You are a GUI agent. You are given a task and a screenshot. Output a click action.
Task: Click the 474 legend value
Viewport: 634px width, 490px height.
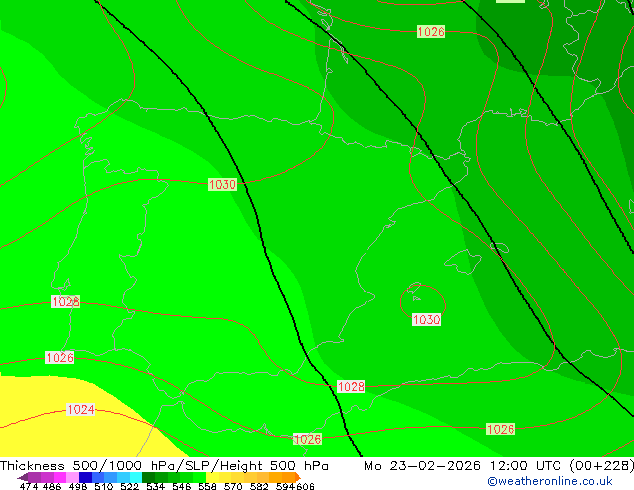pyautogui.click(x=29, y=486)
